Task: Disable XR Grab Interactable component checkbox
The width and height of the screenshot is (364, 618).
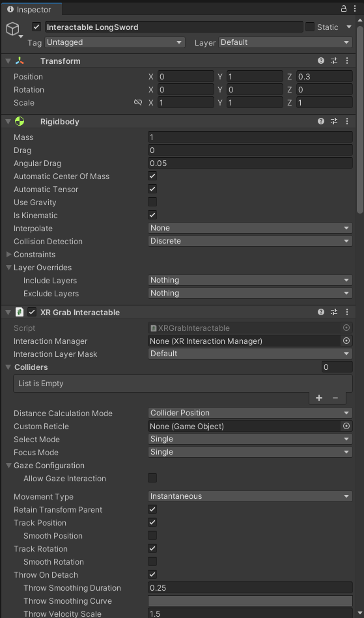Action: click(33, 312)
